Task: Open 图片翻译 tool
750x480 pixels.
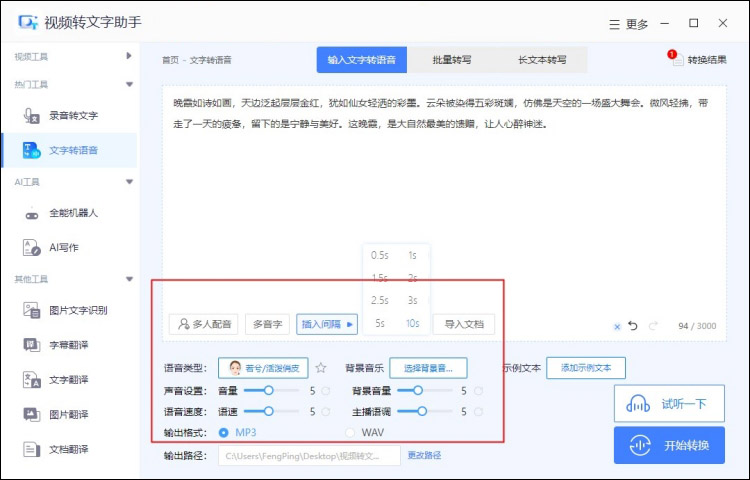Action: point(69,414)
